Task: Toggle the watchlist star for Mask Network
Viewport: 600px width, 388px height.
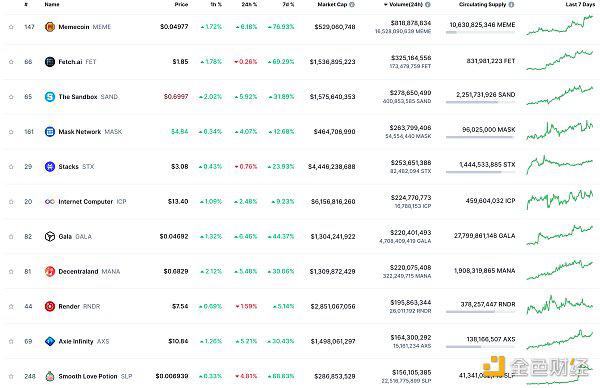Action: [x=11, y=132]
